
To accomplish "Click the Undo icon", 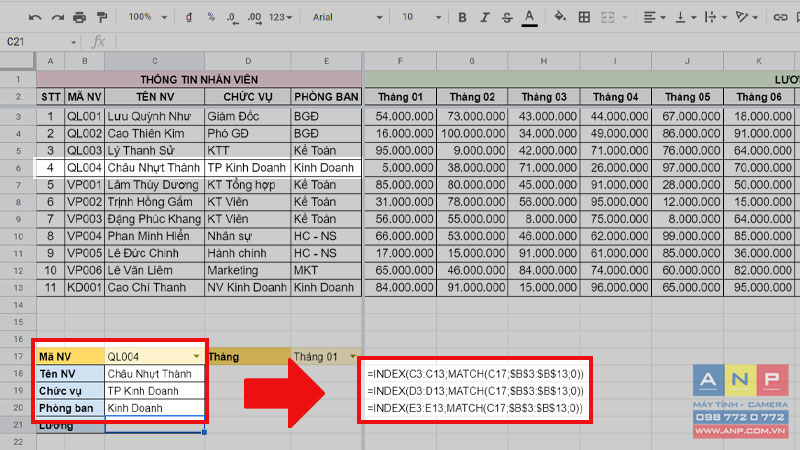I will pyautogui.click(x=35, y=17).
